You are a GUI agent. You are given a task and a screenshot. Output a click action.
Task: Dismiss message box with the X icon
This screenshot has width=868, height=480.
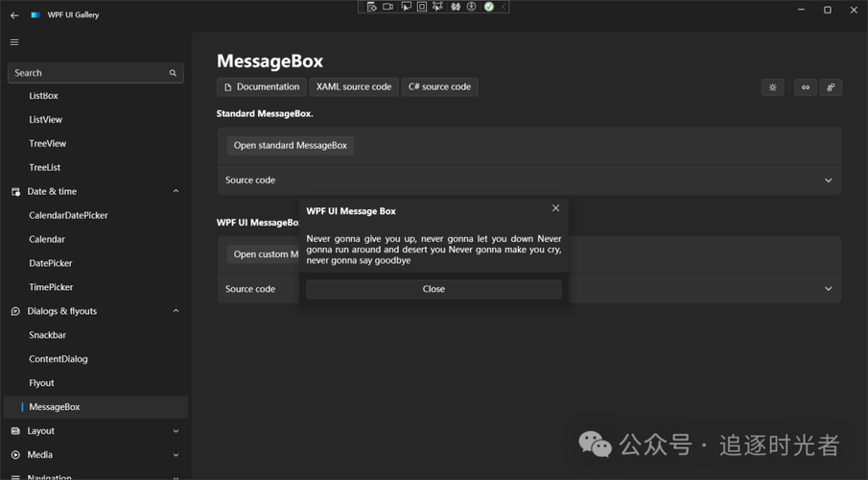coord(555,208)
